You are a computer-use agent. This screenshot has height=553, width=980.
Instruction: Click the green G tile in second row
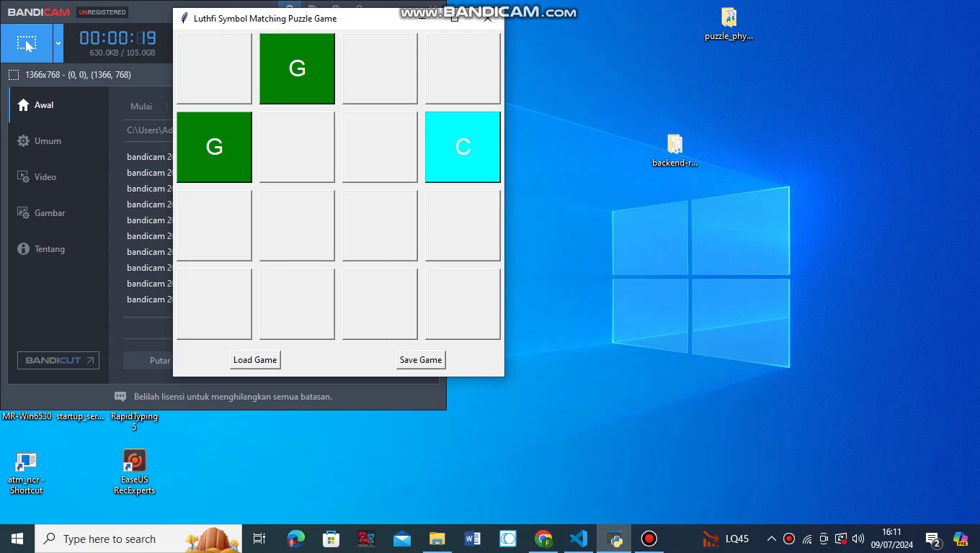214,147
